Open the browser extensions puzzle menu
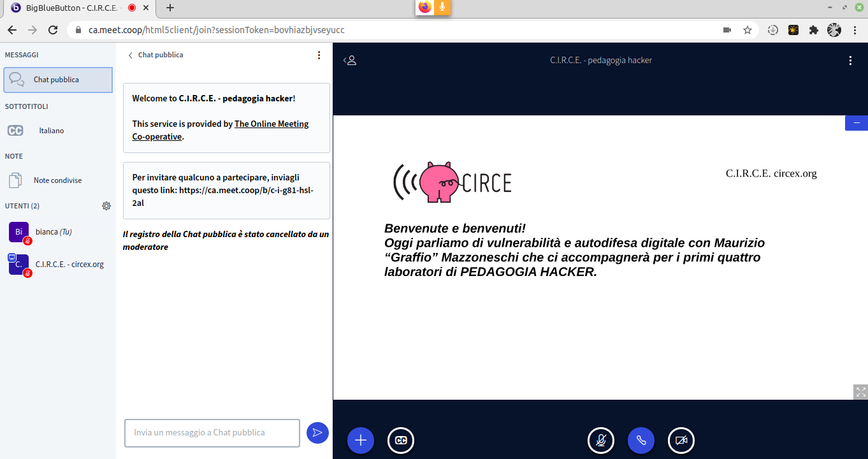Screen dimensions: 868x459 point(813,30)
